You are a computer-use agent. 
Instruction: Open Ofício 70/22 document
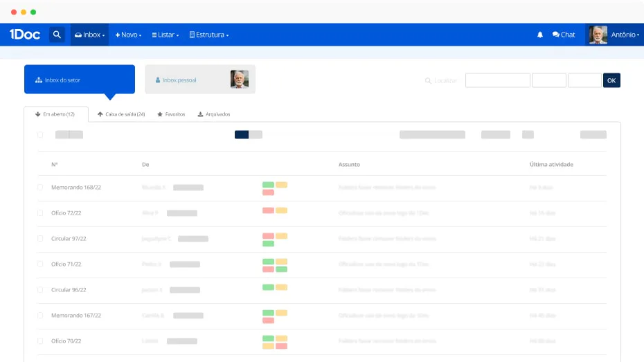tap(66, 341)
